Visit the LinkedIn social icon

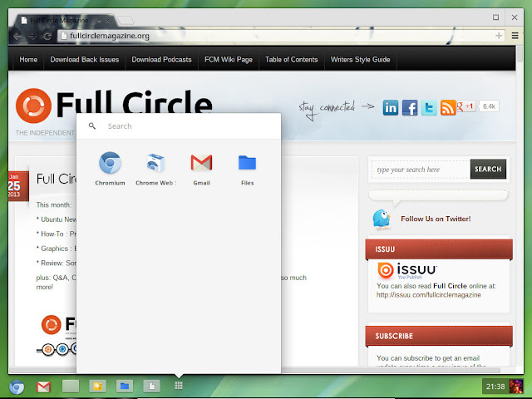391,108
